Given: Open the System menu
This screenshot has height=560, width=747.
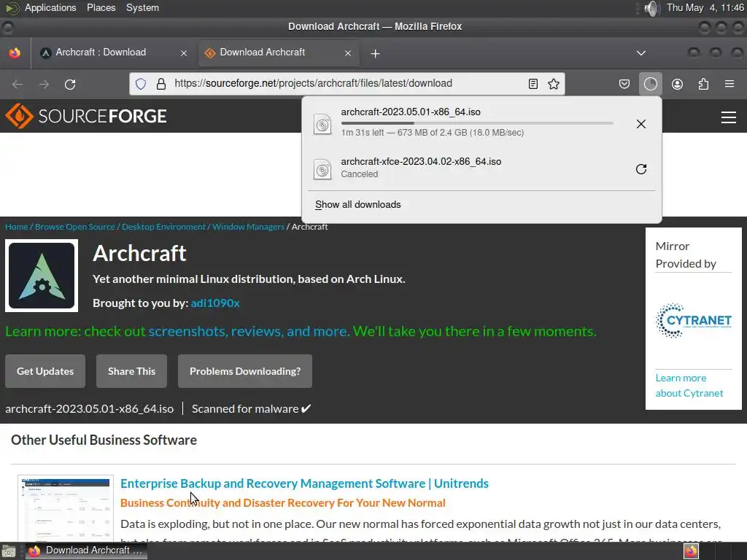Looking at the screenshot, I should [142, 8].
